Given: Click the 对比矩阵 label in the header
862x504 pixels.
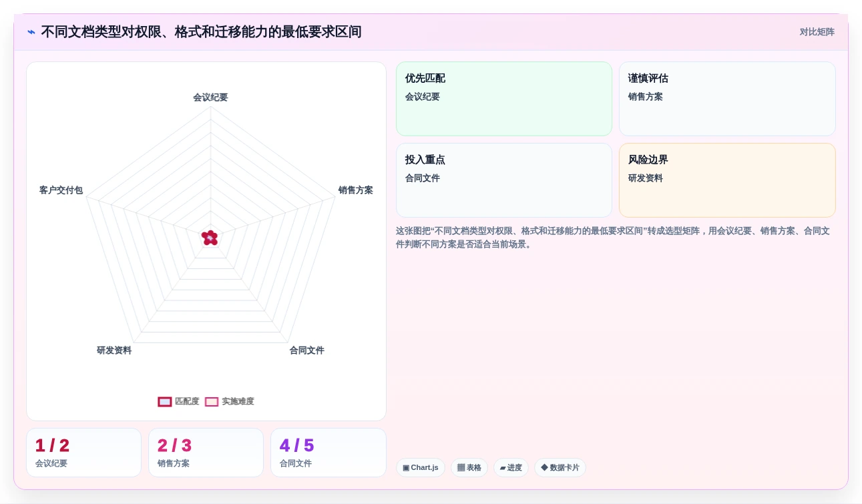Looking at the screenshot, I should 817,32.
